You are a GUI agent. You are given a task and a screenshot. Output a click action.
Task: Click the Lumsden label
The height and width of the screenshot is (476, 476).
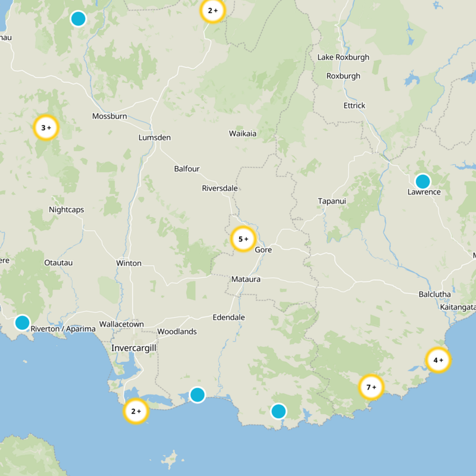pos(155,137)
